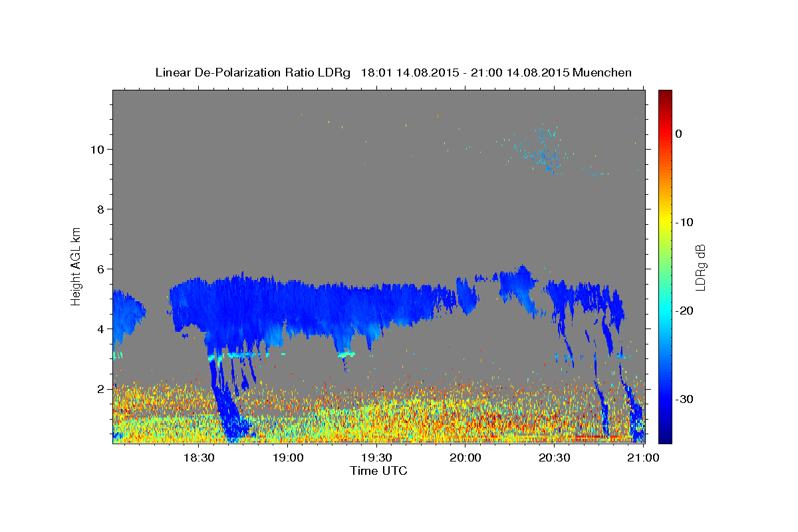The image size is (798, 532).
Task: Click the 'LDRg dB' colorbar label
Action: (700, 266)
